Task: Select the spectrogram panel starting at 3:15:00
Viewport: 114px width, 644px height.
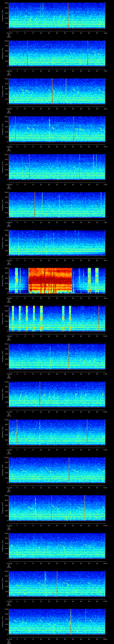Action: pos(57,546)
